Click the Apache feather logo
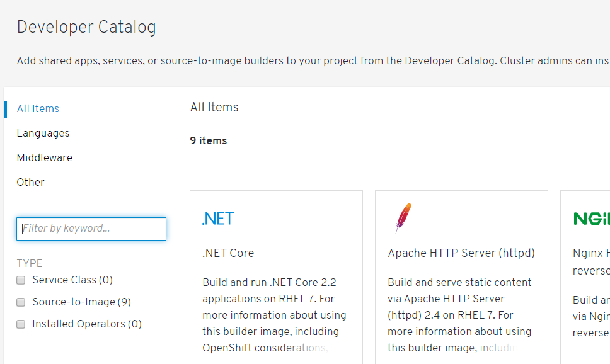This screenshot has height=364, width=610. [403, 219]
